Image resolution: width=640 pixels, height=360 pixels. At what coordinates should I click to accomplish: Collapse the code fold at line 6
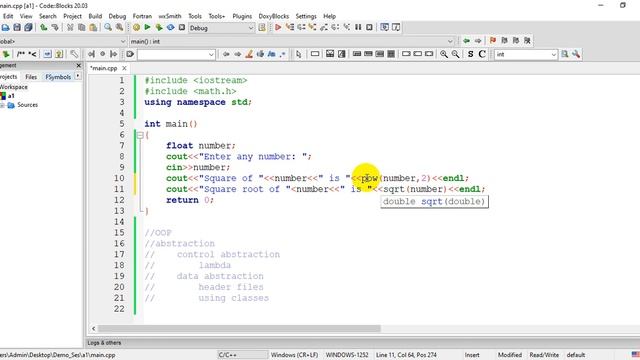140,135
